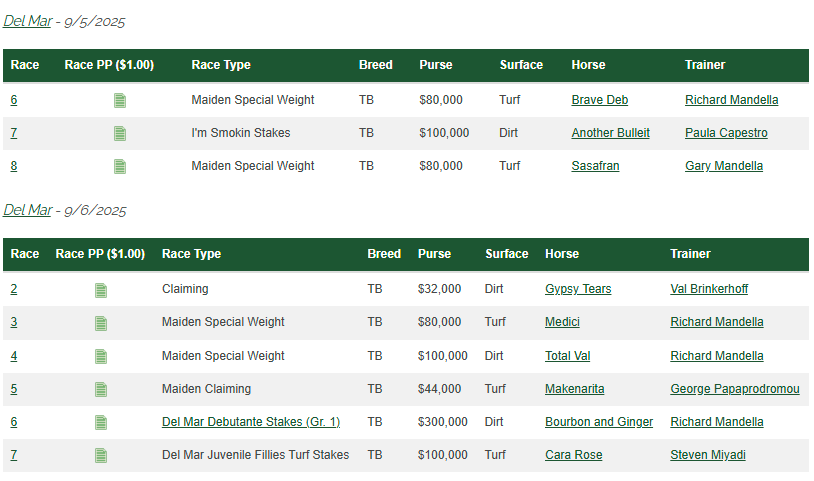Open the Del Mar 9/5/2025 track link

(x=27, y=21)
